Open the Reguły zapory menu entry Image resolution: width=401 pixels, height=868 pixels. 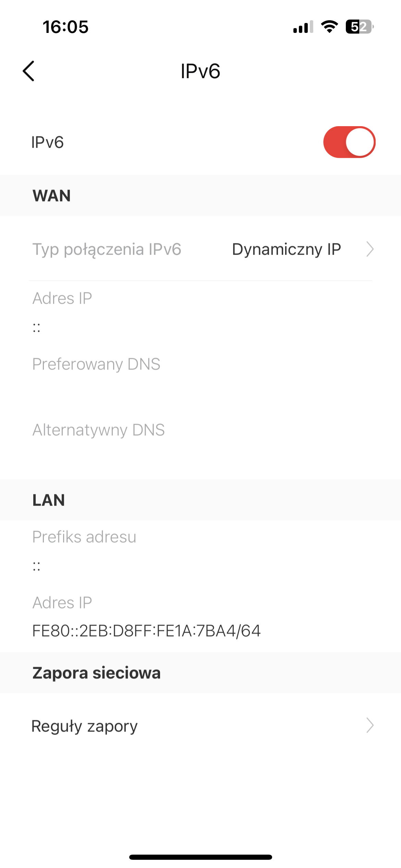(85, 726)
